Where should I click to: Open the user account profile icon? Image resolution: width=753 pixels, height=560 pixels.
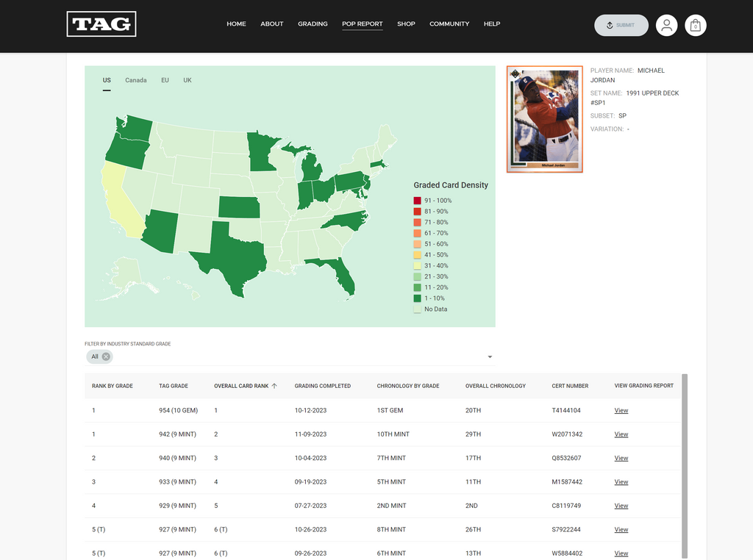click(666, 25)
